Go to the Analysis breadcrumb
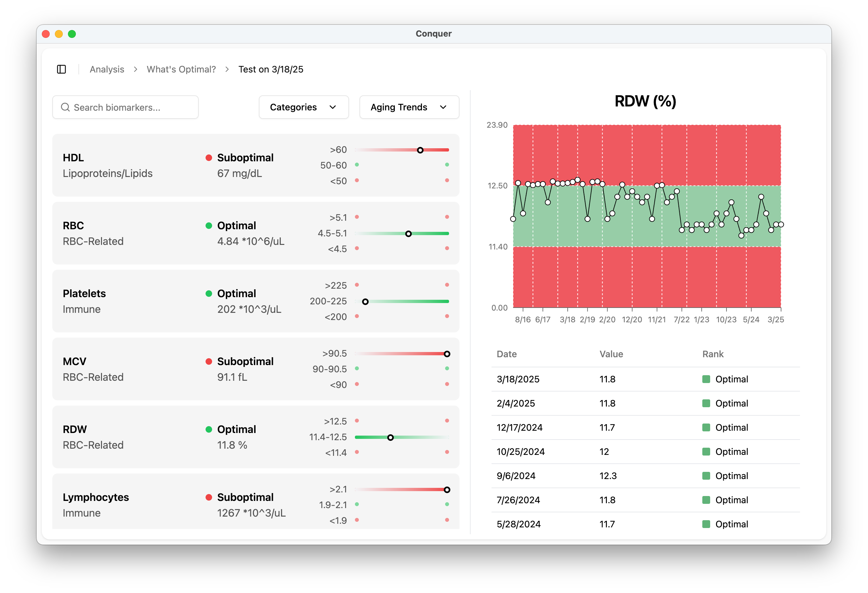868x593 pixels. (107, 70)
